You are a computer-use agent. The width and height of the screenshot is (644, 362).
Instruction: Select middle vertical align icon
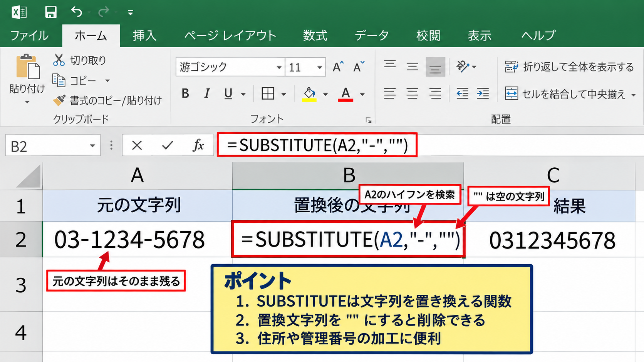click(413, 67)
